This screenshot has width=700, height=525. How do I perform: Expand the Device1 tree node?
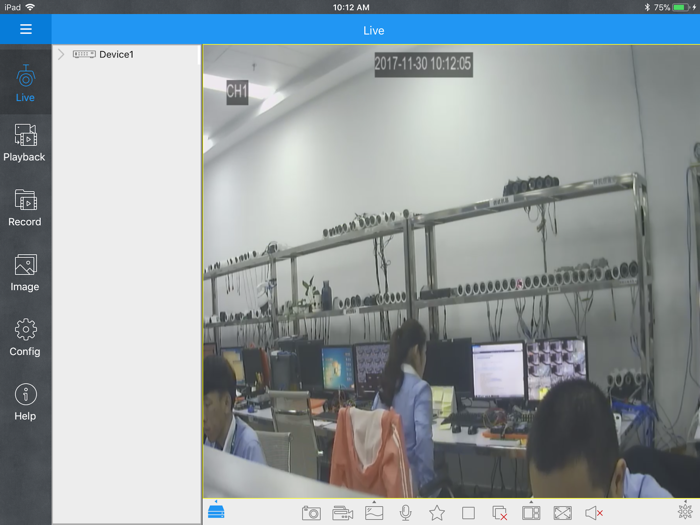(61, 54)
